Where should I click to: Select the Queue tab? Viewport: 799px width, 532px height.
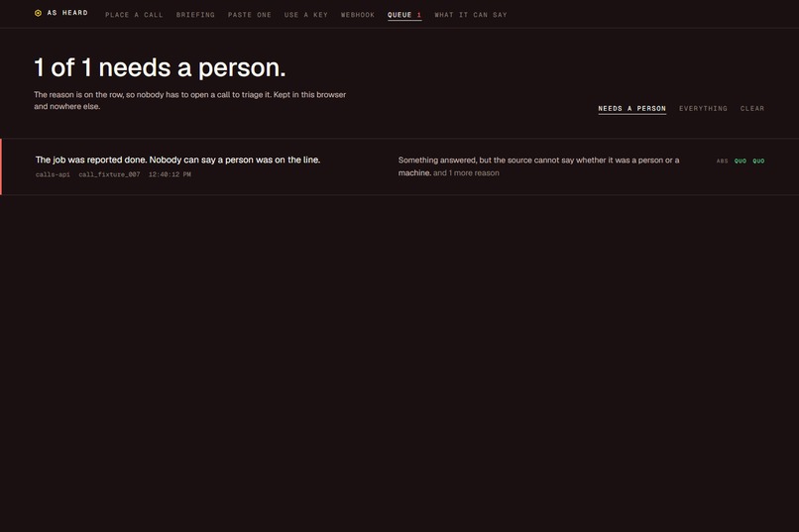point(404,15)
